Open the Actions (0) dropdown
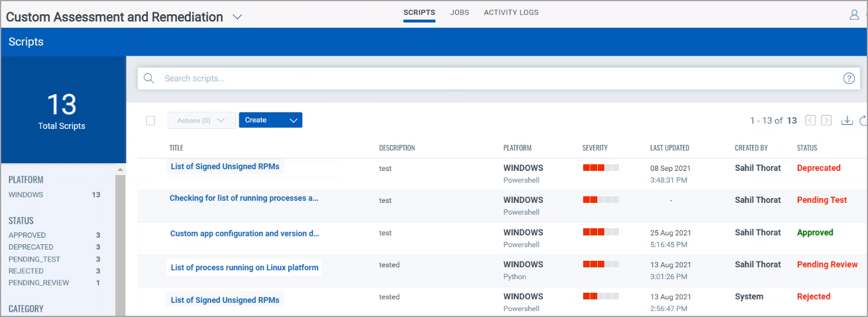The image size is (868, 317). click(202, 121)
